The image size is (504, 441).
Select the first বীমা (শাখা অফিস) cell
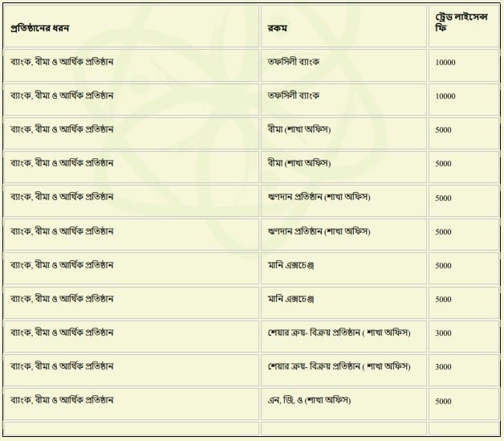[x=299, y=129]
